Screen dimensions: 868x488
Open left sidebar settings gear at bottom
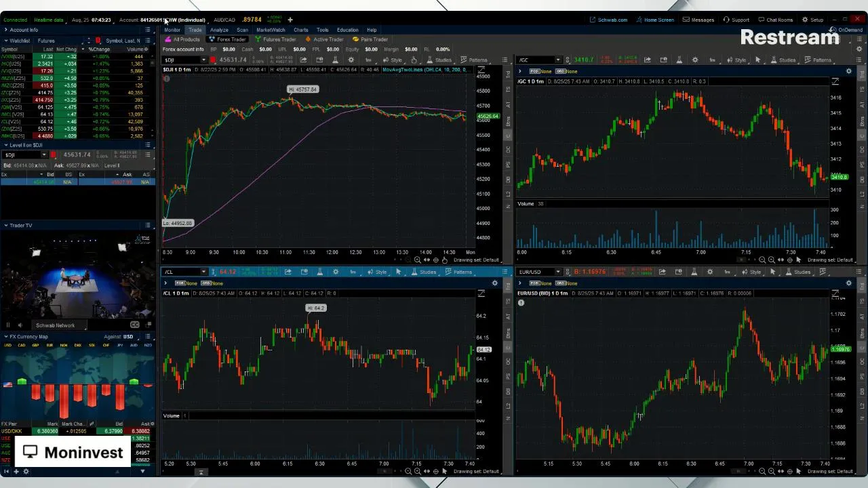(26, 471)
